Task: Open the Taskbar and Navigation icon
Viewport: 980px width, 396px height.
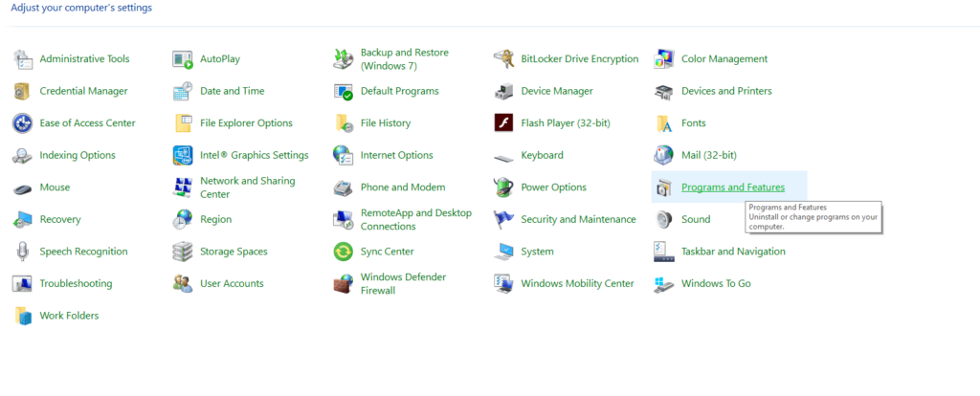Action: (x=664, y=252)
